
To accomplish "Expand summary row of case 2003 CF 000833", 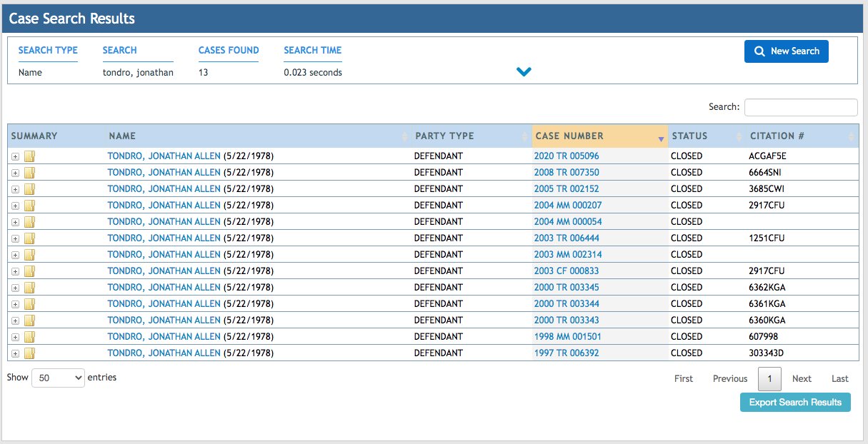I will [x=16, y=271].
